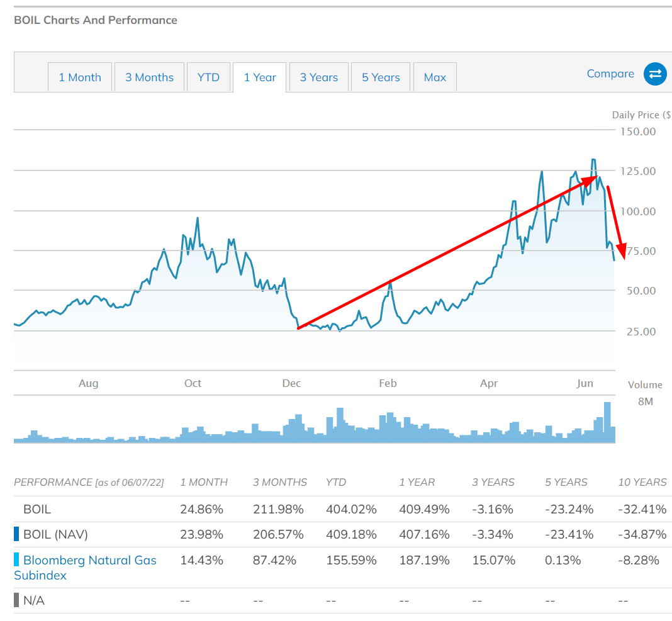672x621 pixels.
Task: Click Bloomberg subindex 3 years value 15.07%
Action: coord(493,560)
